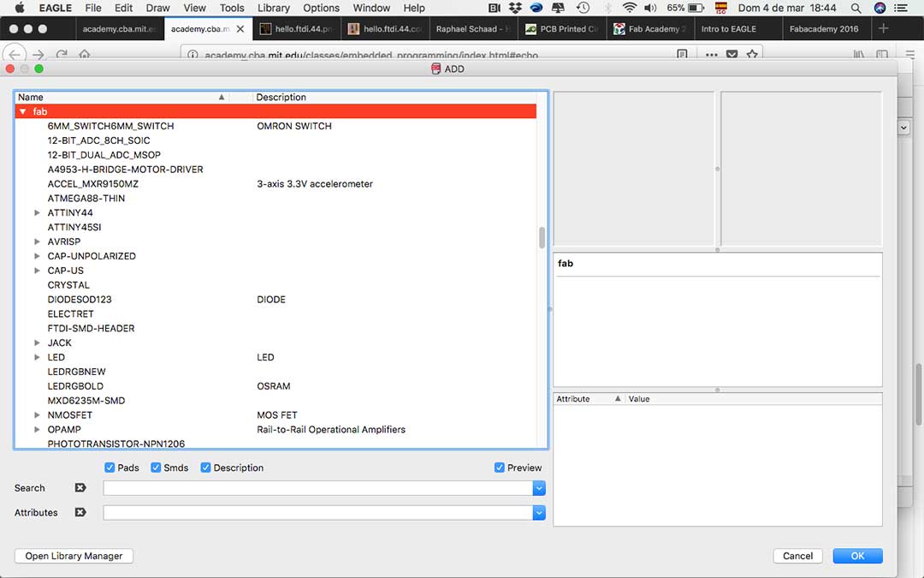Click the Attributes input field

[x=318, y=513]
